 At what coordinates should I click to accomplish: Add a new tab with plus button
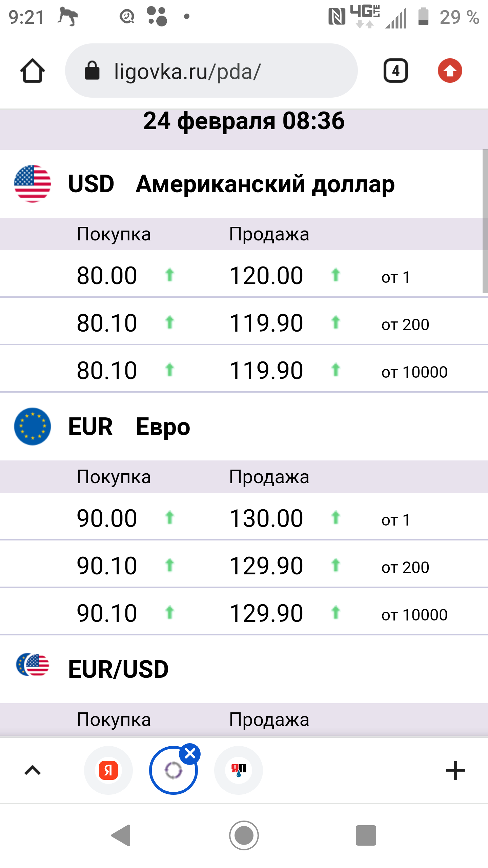[455, 770]
